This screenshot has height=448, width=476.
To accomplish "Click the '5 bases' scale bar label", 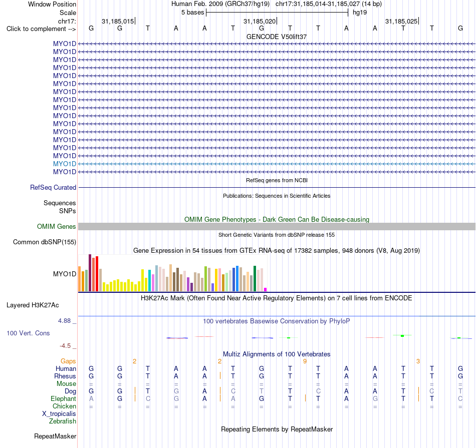I will click(193, 13).
